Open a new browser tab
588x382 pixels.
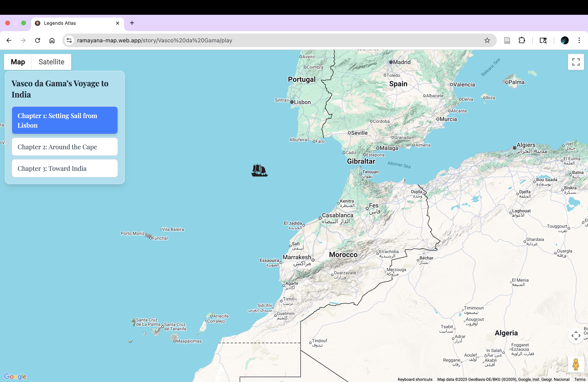click(x=132, y=23)
